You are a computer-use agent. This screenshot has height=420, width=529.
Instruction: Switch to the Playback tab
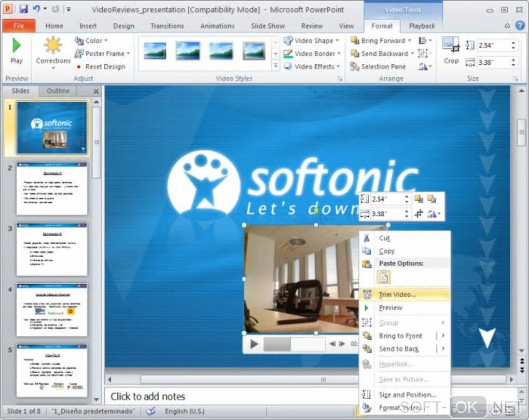pyautogui.click(x=422, y=26)
